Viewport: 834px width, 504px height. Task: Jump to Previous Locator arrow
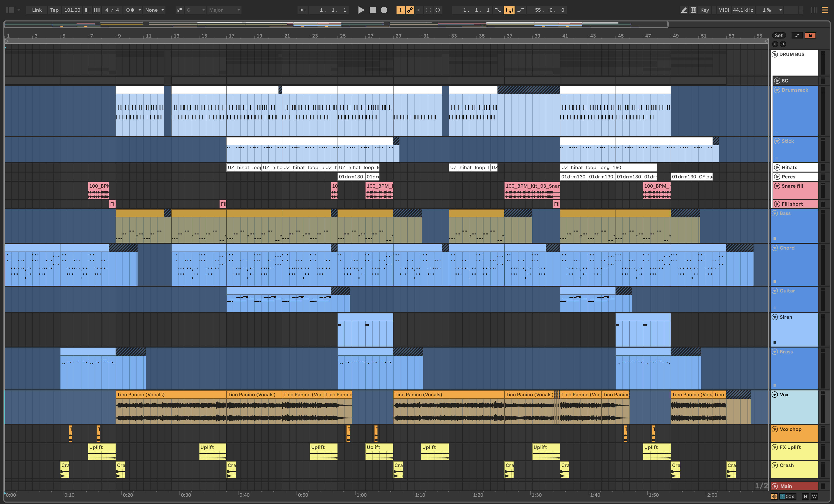(775, 44)
